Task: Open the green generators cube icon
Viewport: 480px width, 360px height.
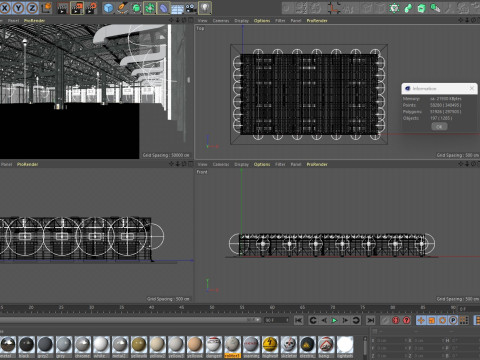Action: [136, 8]
